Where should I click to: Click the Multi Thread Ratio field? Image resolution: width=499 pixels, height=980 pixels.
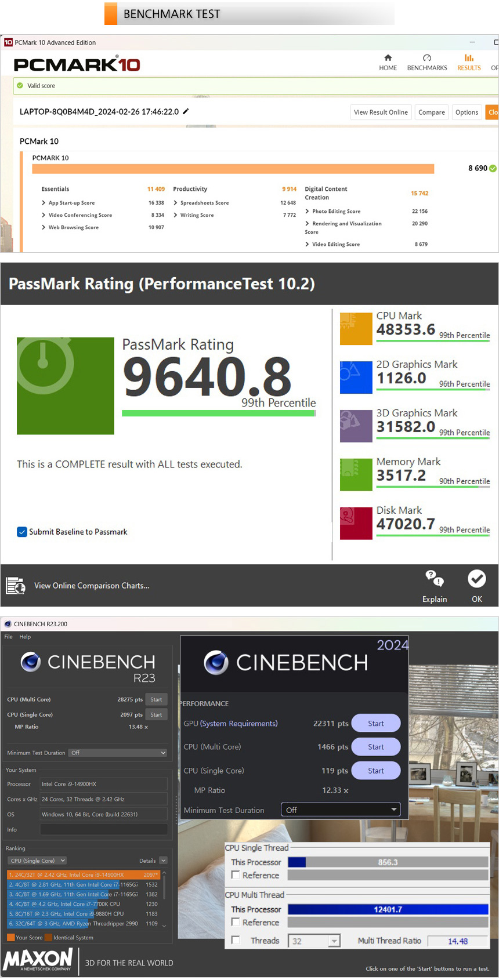point(458,941)
